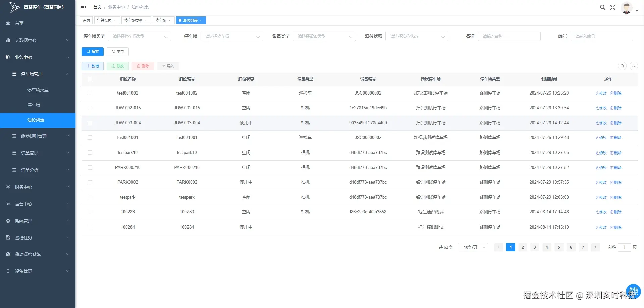This screenshot has height=308, width=644.
Task: Open the 设备类型 filter dropdown
Action: 324,36
